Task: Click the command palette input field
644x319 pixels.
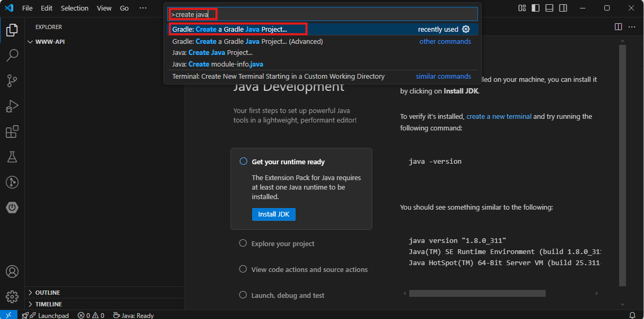Action: (x=323, y=14)
